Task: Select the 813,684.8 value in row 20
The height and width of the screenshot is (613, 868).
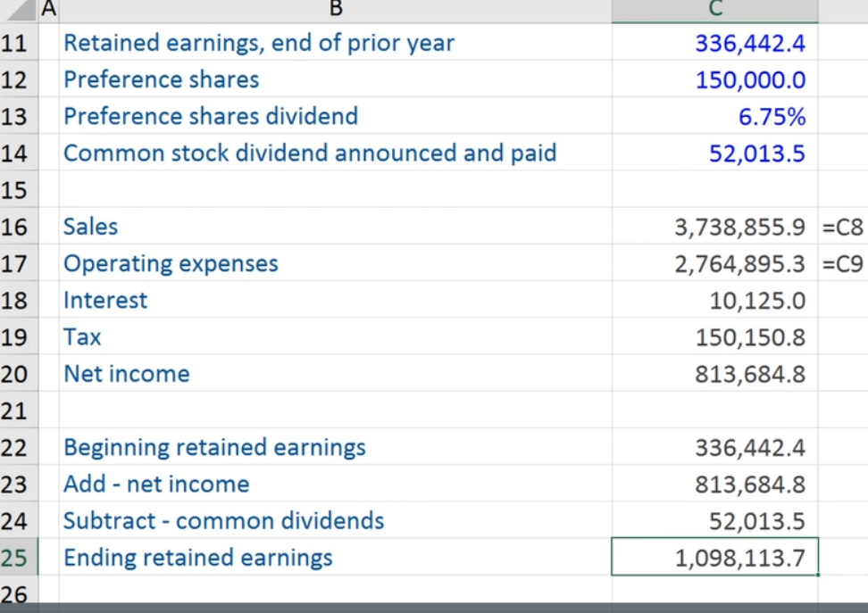Action: click(x=714, y=374)
